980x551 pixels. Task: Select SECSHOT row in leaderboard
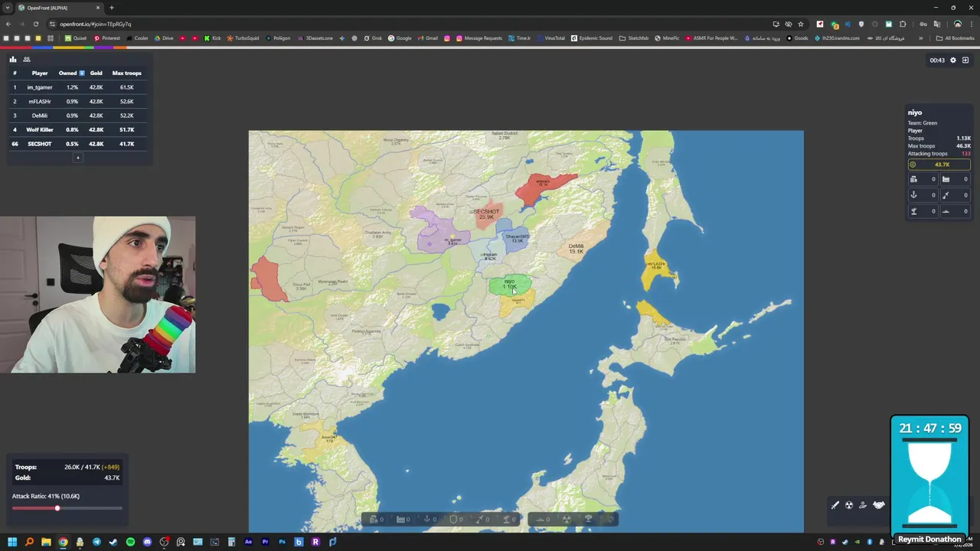(77, 144)
